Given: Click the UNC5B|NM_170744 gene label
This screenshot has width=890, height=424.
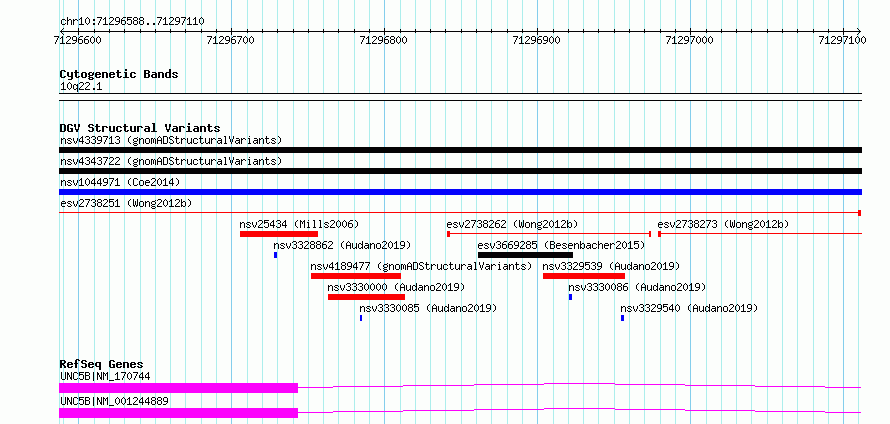Looking at the screenshot, I should 105,376.
